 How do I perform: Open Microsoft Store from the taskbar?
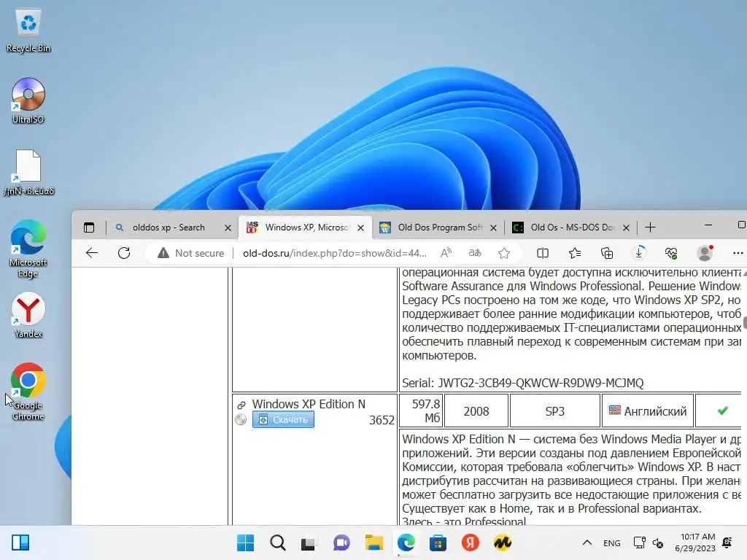[x=438, y=542]
